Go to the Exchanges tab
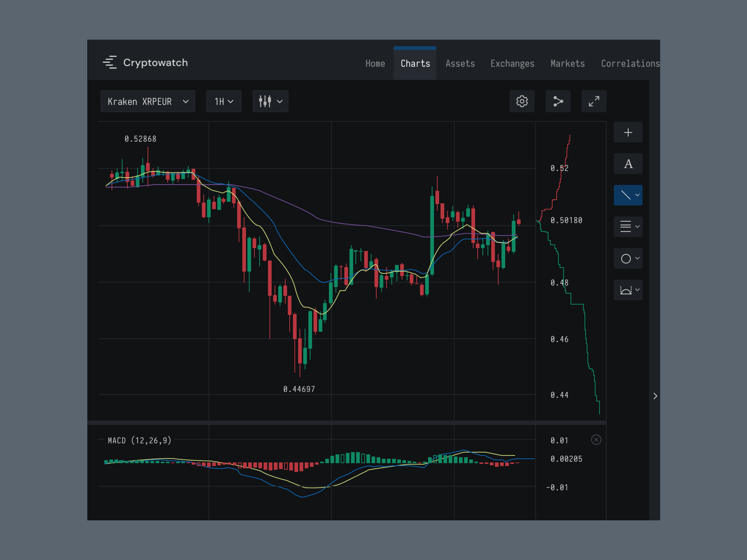747x560 pixels. tap(512, 63)
